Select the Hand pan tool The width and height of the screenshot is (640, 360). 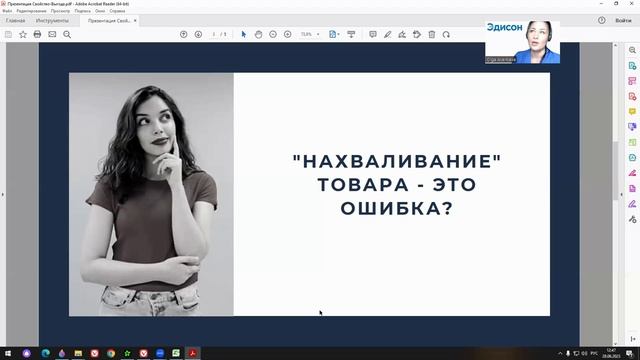coord(258,35)
